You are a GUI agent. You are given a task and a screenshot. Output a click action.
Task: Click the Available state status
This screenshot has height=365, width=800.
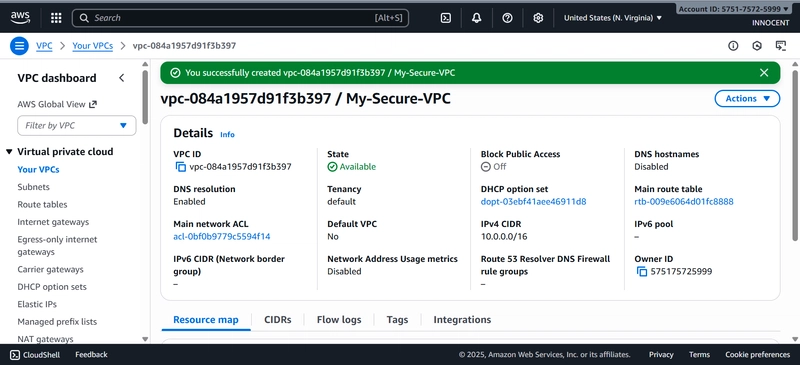(352, 167)
